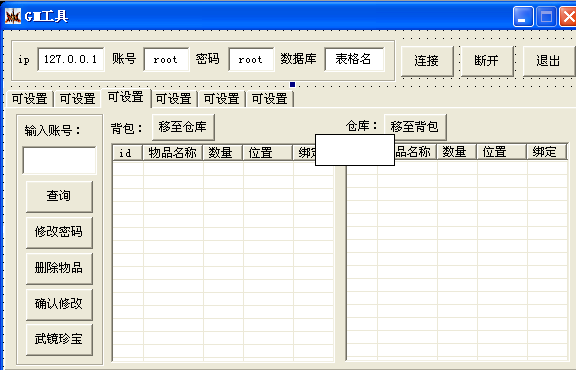Open 修改密码 to change password
576x370 pixels.
(x=59, y=232)
